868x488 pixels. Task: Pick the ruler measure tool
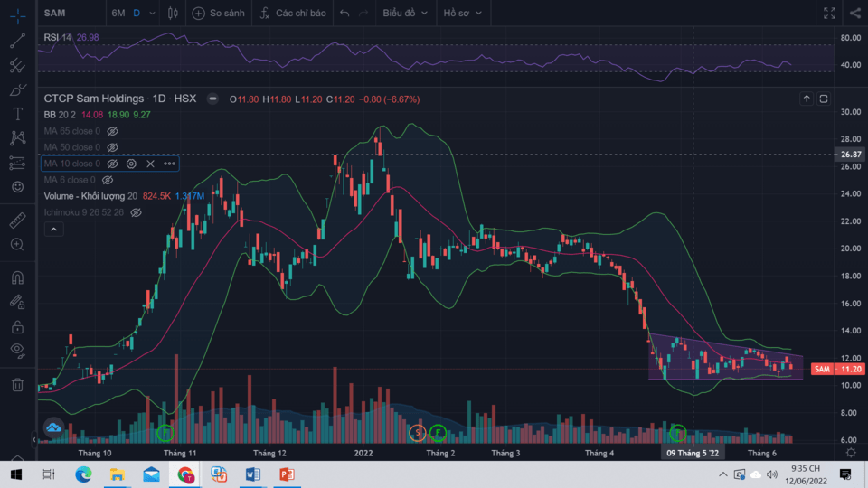click(x=17, y=221)
